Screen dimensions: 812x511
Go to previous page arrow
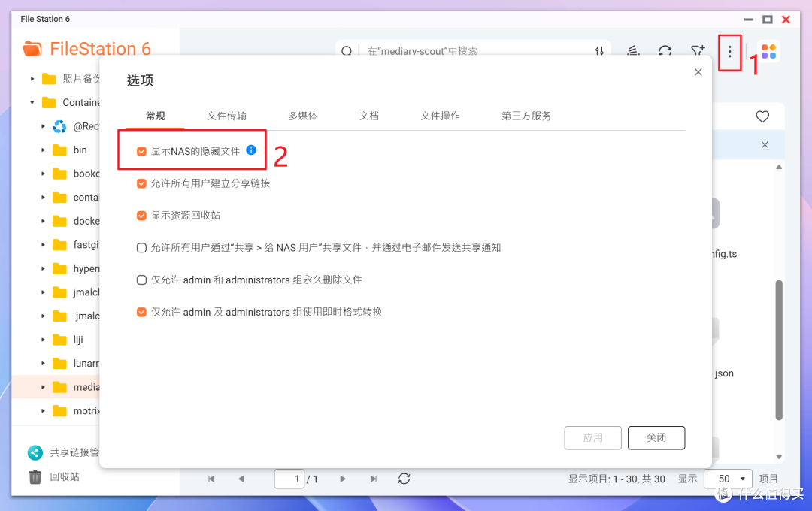click(241, 479)
